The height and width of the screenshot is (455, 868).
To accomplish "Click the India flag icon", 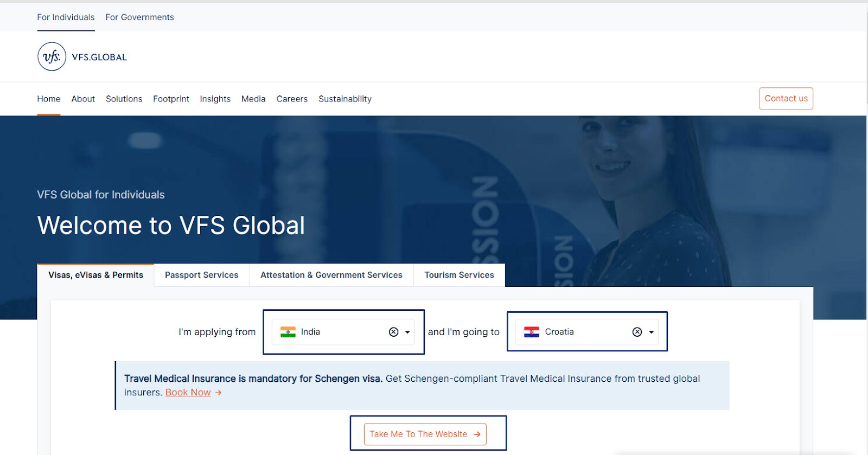I will (288, 332).
